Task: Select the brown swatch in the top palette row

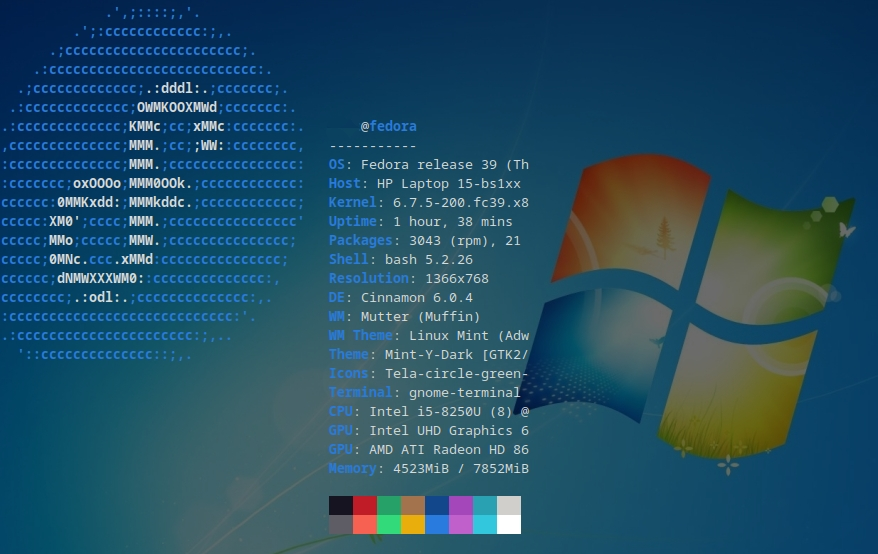Action: [x=413, y=505]
